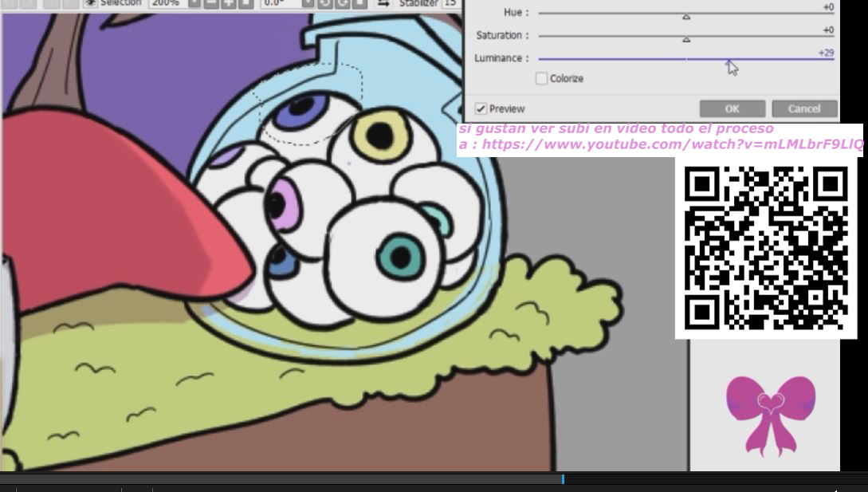Viewport: 868px width, 492px height.
Task: Zoom out the canvas with the minus button
Action: coord(211,3)
